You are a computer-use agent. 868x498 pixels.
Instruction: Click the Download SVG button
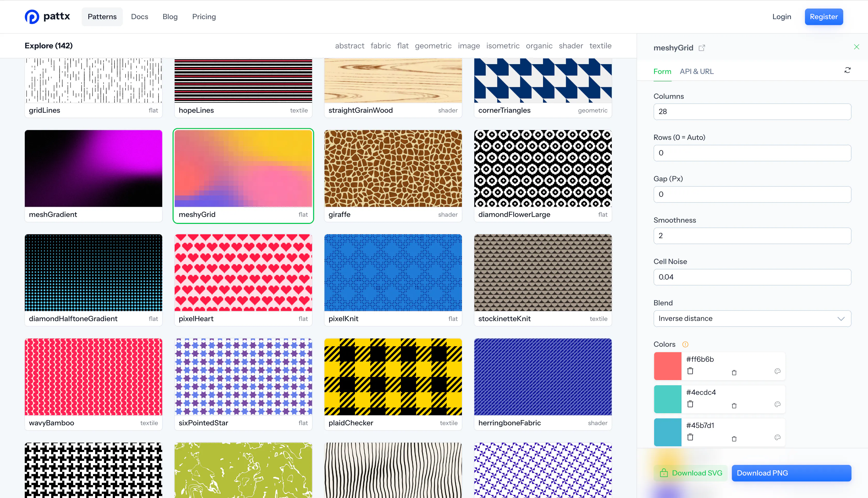[x=690, y=473]
